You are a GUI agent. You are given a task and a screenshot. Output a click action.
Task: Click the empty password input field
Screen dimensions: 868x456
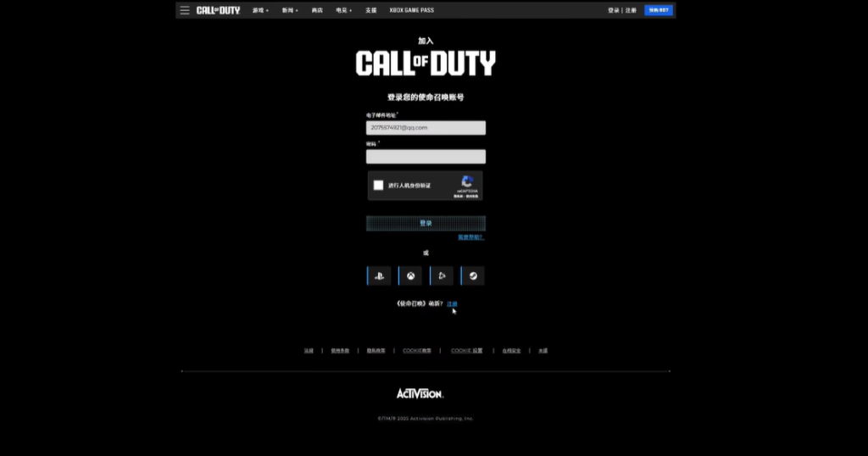pyautogui.click(x=426, y=157)
